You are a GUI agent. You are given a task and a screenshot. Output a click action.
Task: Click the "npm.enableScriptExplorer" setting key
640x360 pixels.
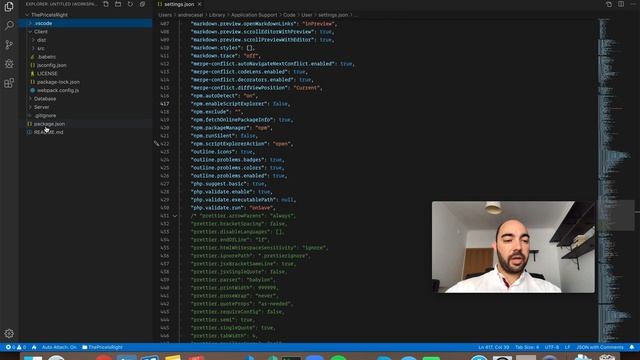click(229, 104)
